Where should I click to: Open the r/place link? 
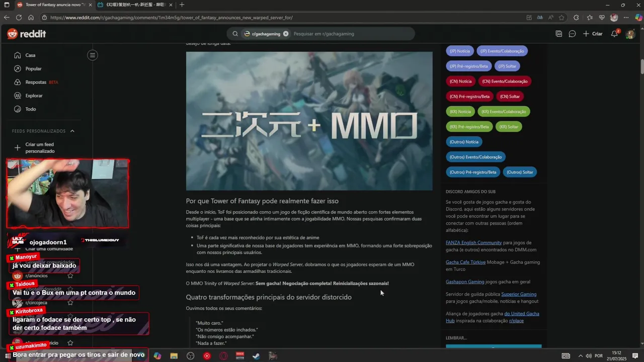[x=516, y=320]
